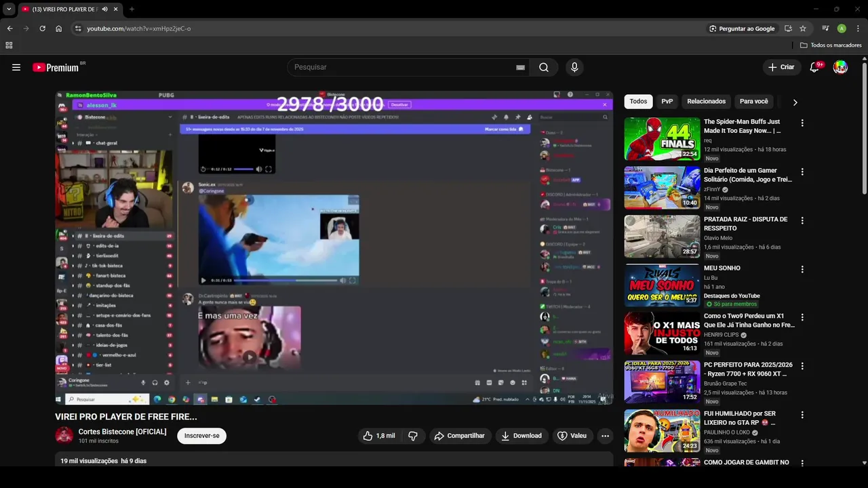Click the Inscrever-se subscribe button
Viewport: 868px width, 488px height.
[x=202, y=436]
